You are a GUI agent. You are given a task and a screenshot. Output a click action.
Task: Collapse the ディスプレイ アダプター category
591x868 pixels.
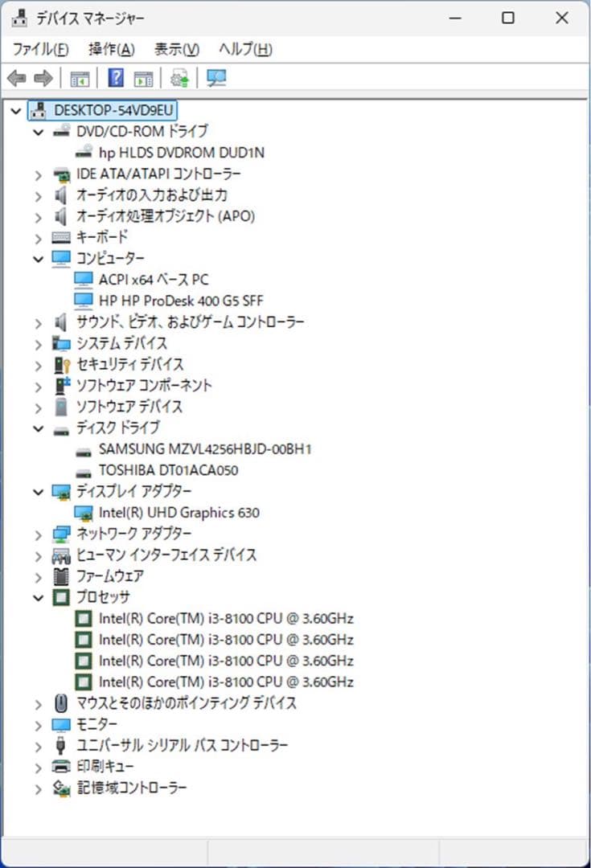(39, 492)
